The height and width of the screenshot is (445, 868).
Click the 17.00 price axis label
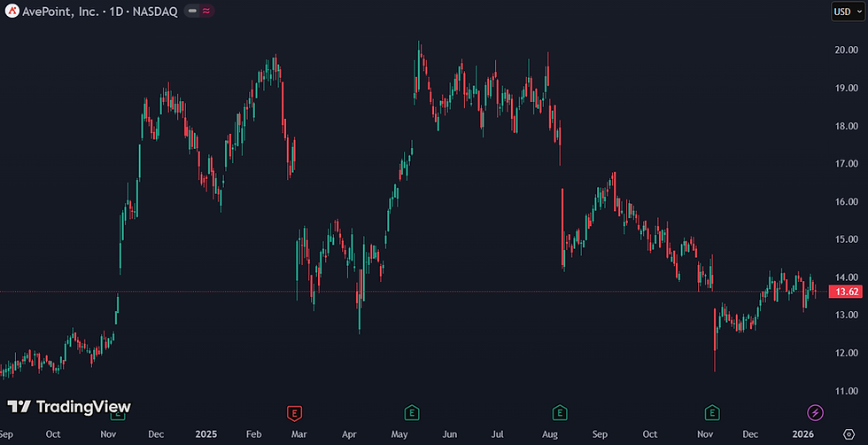pos(847,163)
